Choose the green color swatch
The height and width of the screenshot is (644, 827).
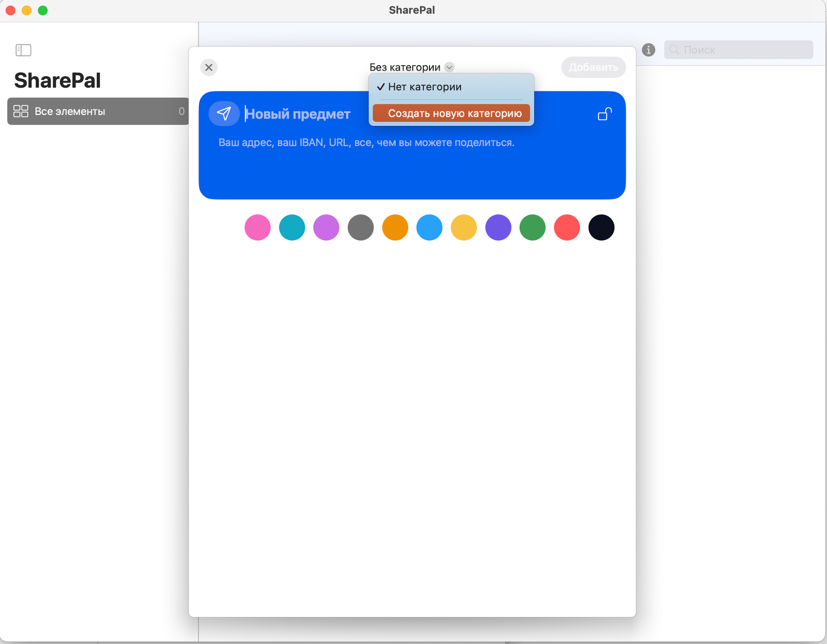click(532, 227)
